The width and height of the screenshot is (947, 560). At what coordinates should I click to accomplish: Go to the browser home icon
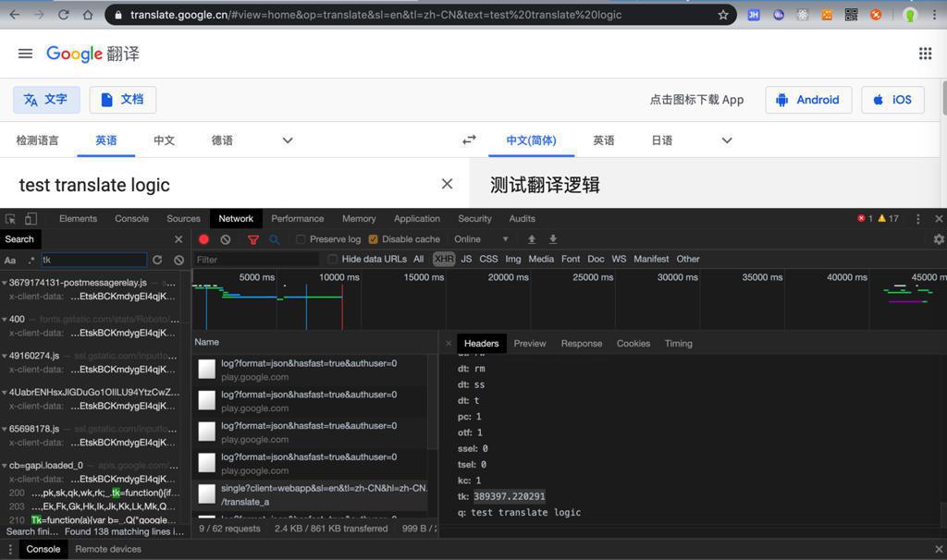tap(88, 15)
